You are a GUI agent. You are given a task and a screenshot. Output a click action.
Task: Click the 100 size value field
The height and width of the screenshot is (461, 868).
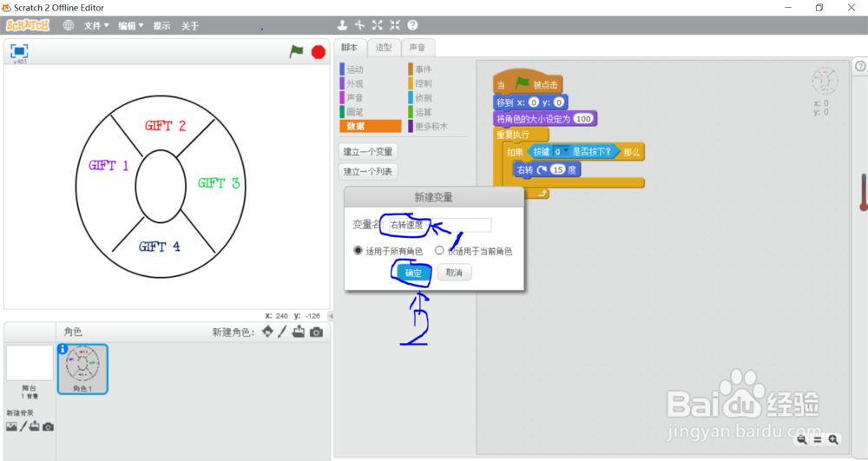coord(583,118)
